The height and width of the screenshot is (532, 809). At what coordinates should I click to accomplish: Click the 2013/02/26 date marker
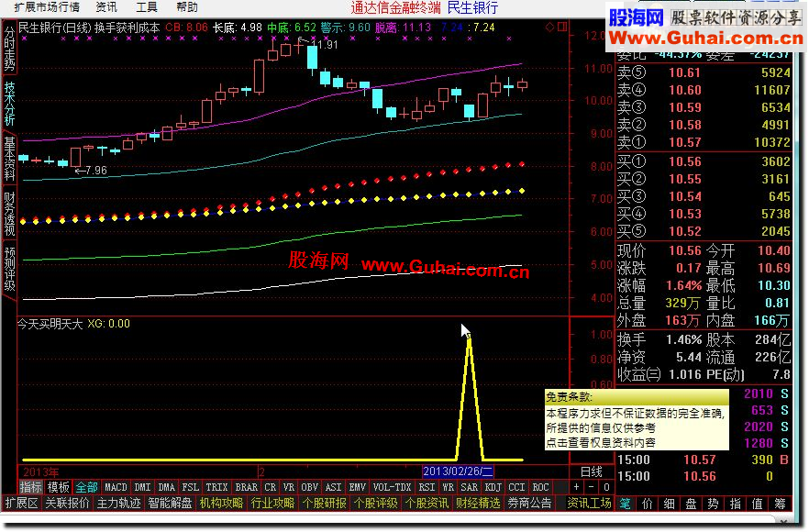click(x=459, y=471)
